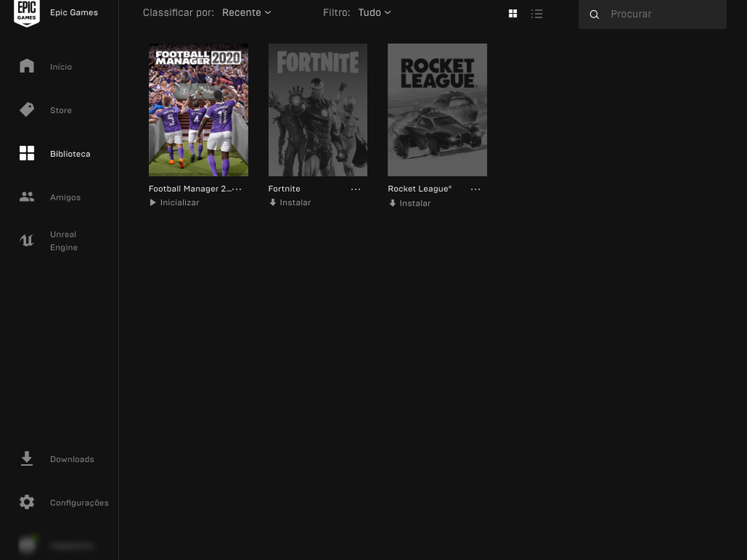Click the Store tag icon
Image resolution: width=747 pixels, height=560 pixels.
point(27,109)
